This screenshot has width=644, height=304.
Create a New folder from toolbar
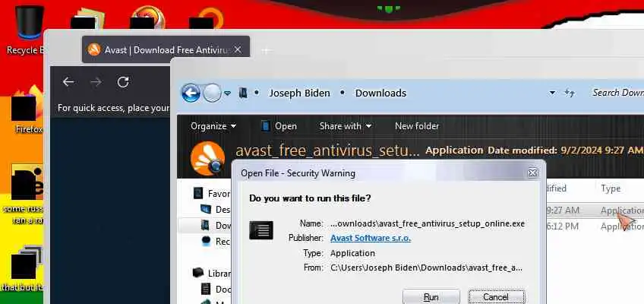click(417, 126)
